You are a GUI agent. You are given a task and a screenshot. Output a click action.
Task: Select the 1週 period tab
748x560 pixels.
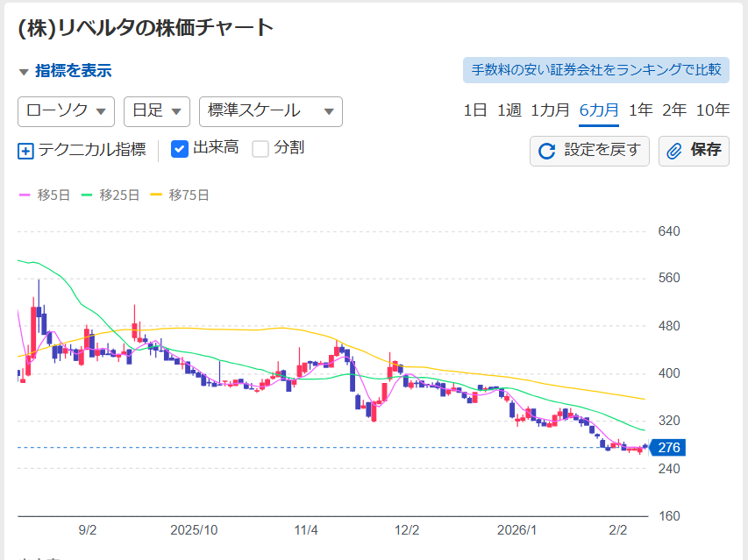coord(508,110)
